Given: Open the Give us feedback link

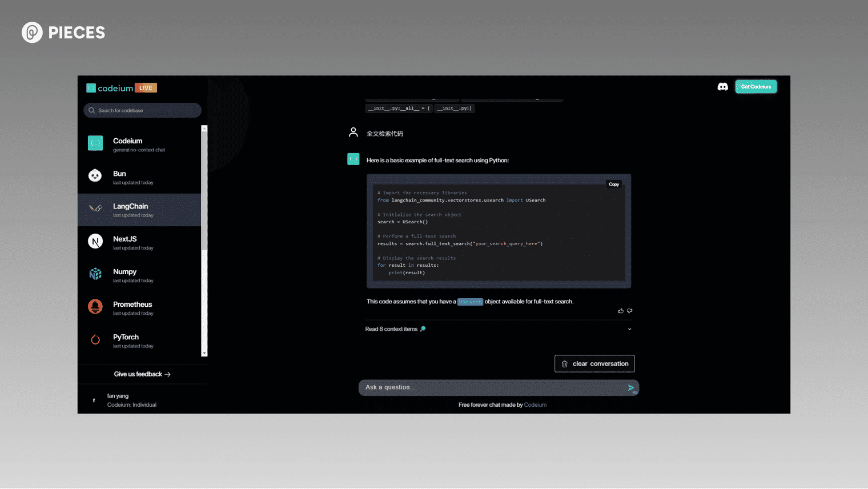Looking at the screenshot, I should coord(142,374).
